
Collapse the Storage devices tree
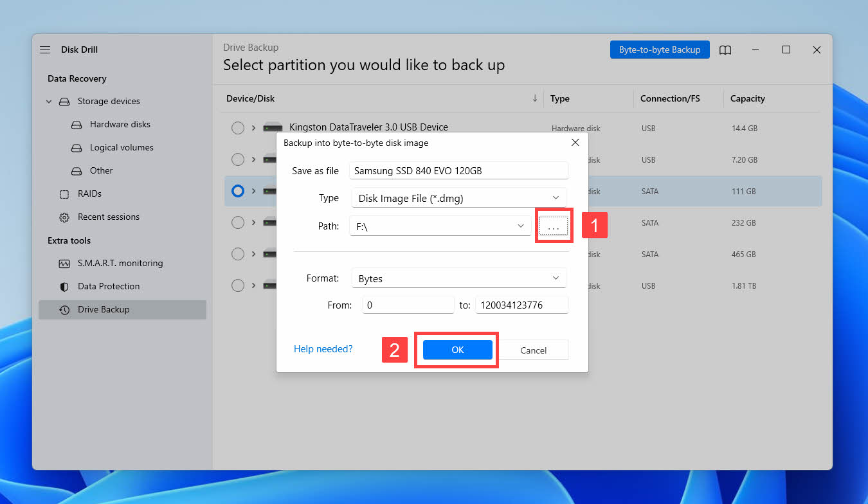(49, 102)
